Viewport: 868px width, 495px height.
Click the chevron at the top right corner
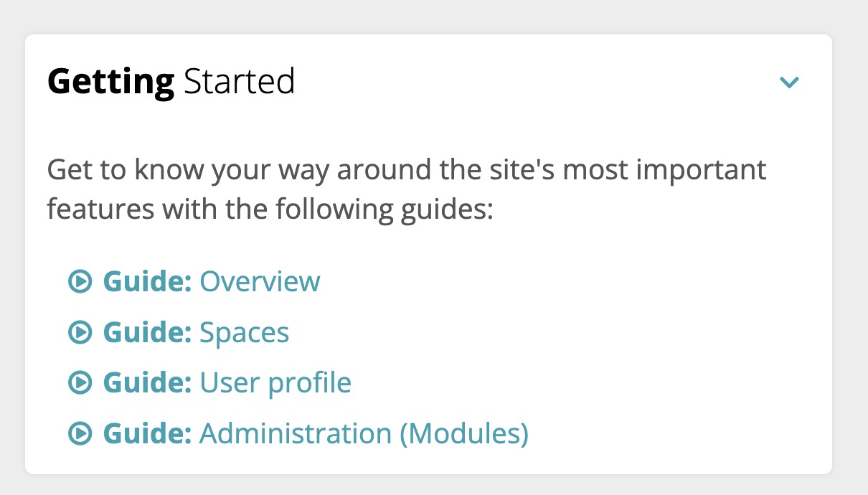[789, 82]
